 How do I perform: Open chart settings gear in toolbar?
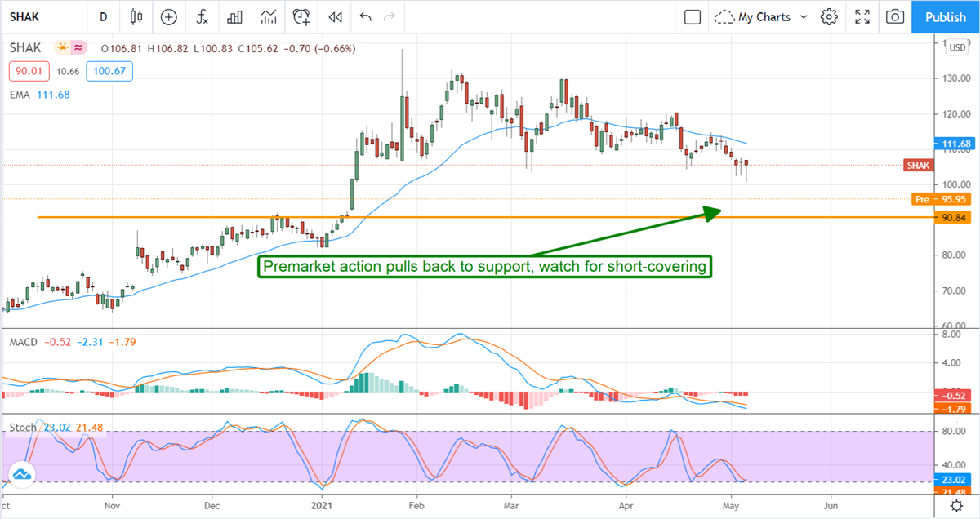[830, 16]
